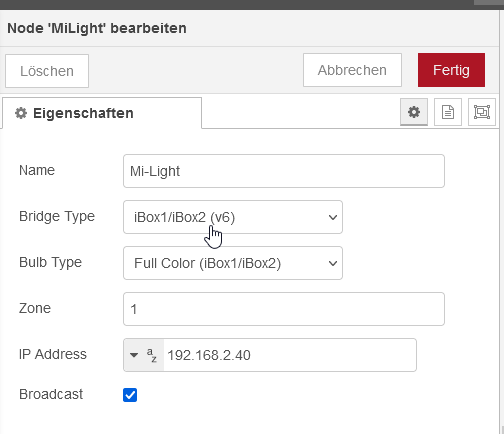Click the IP Address text field
The image size is (504, 434).
click(290, 355)
